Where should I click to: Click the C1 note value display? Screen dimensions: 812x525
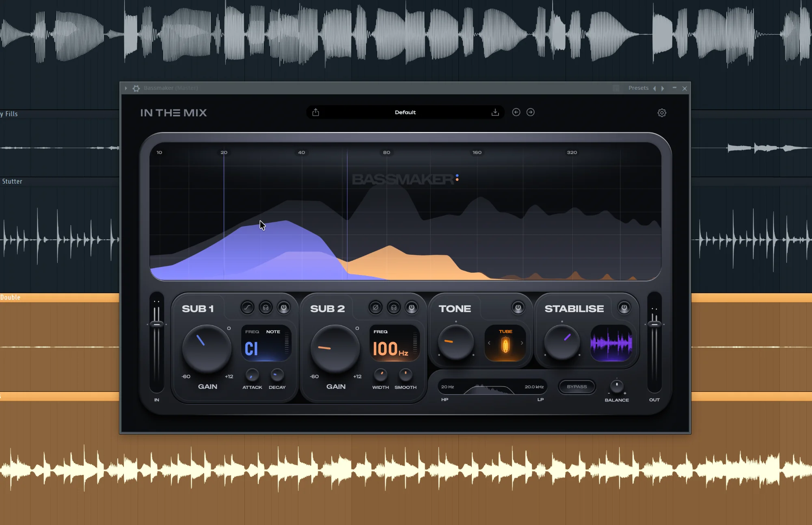point(251,349)
